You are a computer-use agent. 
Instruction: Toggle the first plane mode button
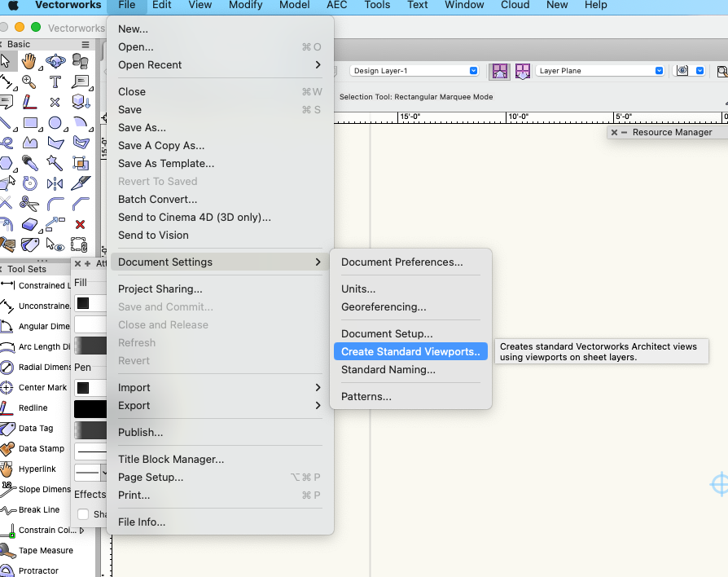tap(498, 71)
